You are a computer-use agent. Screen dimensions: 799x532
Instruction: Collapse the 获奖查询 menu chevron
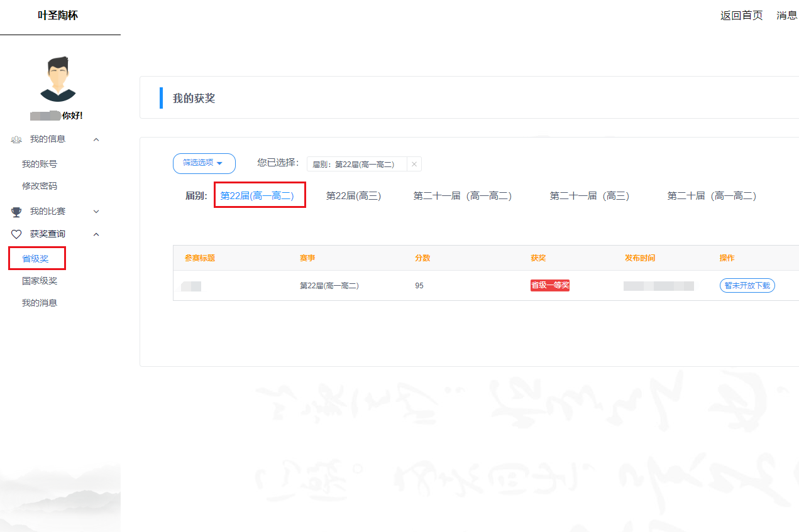click(x=96, y=234)
